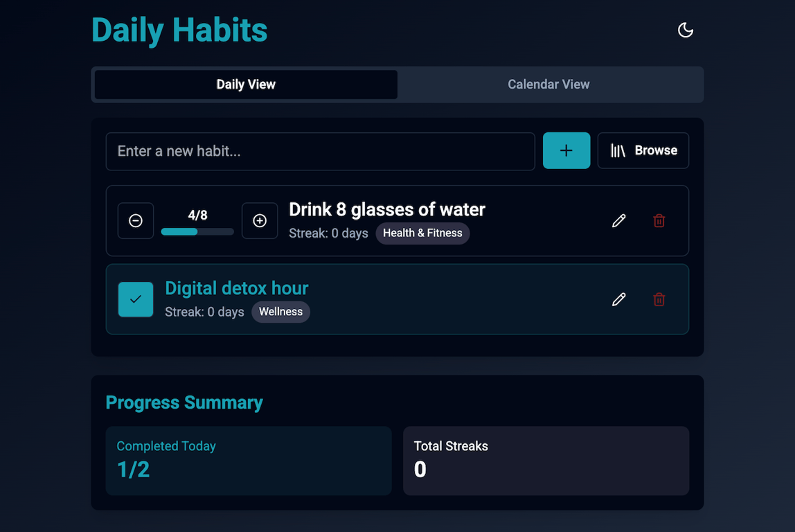Click the Daily Habits app title

pos(179,30)
